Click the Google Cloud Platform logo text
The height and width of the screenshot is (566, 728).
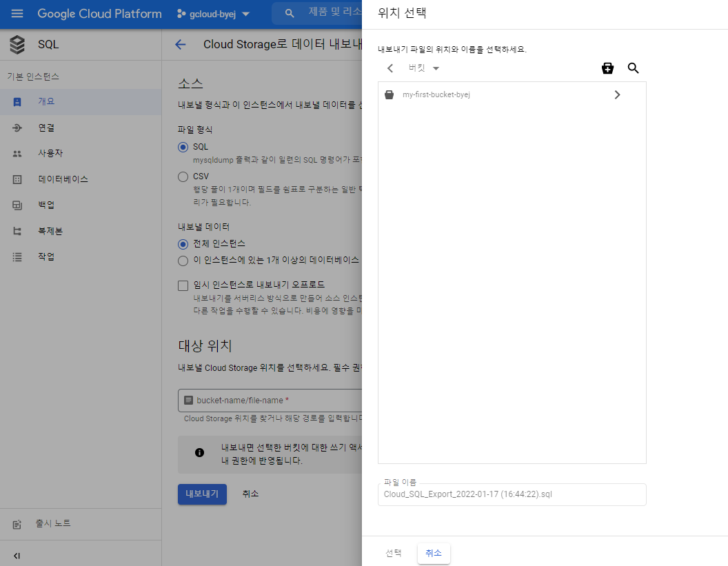pos(99,14)
